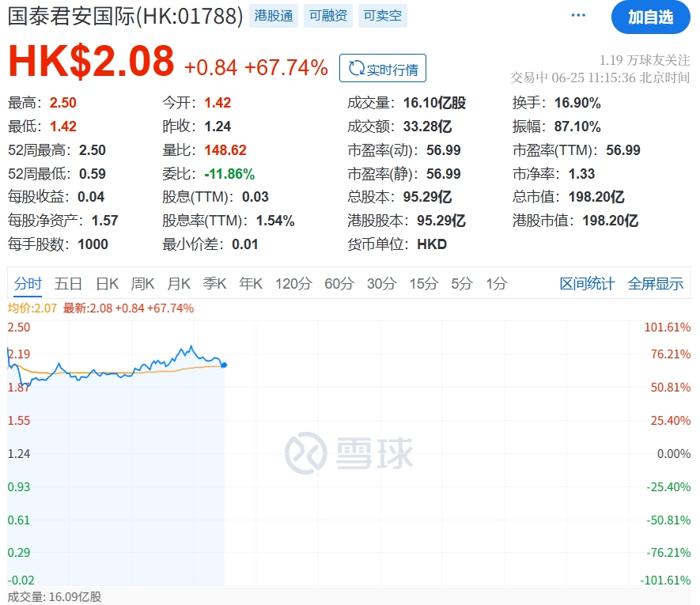Click the latest price dot on the chart

224,365
